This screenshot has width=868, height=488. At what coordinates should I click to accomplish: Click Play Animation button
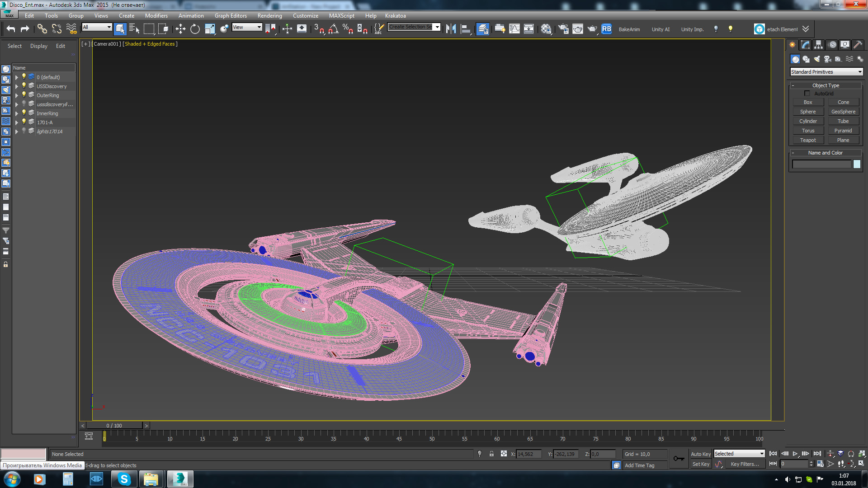click(x=795, y=454)
